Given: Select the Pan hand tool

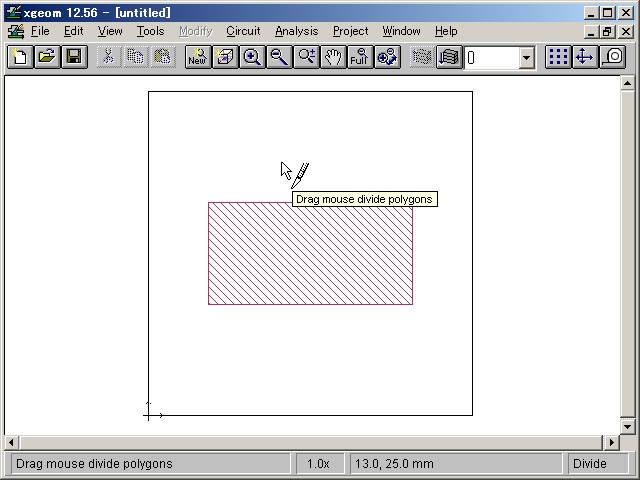Looking at the screenshot, I should 333,57.
